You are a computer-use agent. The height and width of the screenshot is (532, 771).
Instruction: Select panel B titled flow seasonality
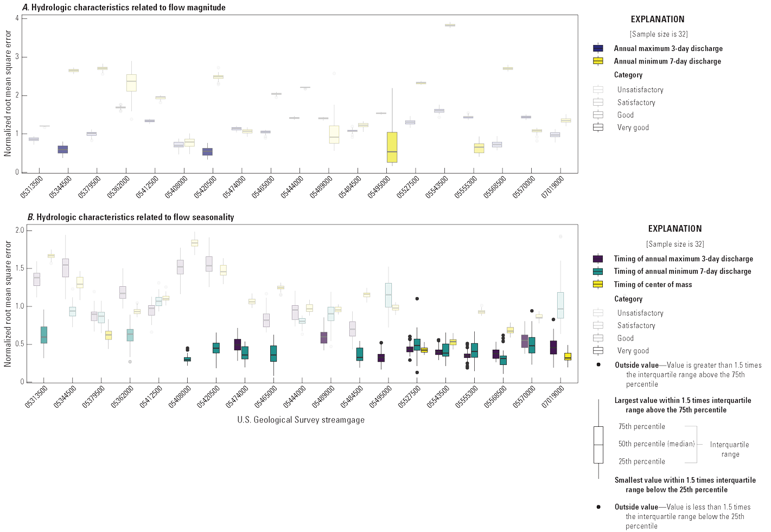(130, 217)
